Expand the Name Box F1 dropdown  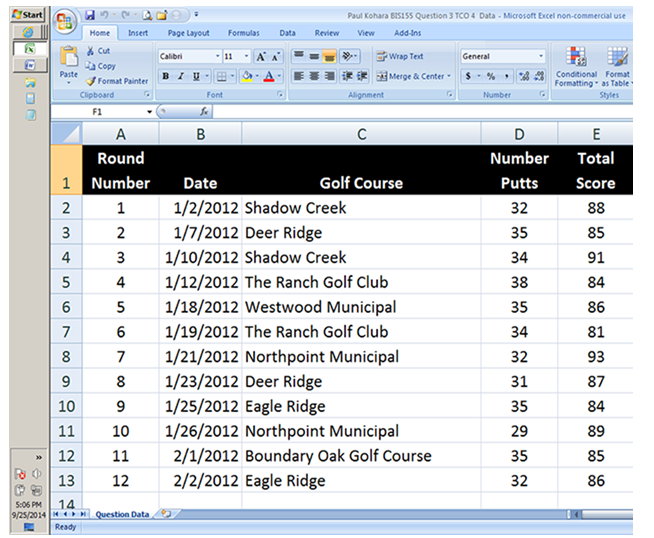(149, 112)
